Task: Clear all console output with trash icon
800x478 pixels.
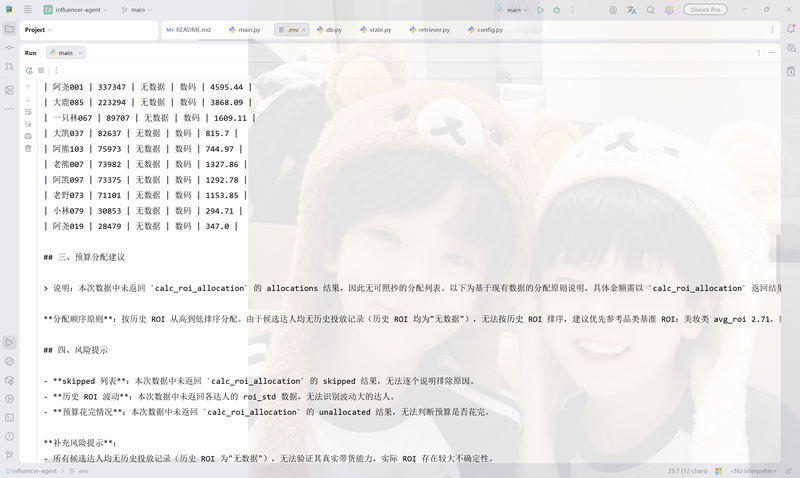Action: (28, 148)
